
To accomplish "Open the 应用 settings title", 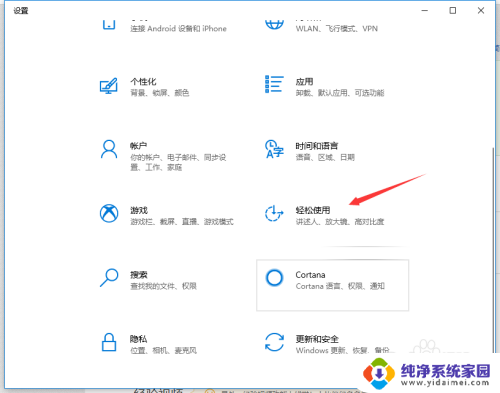I will (304, 82).
